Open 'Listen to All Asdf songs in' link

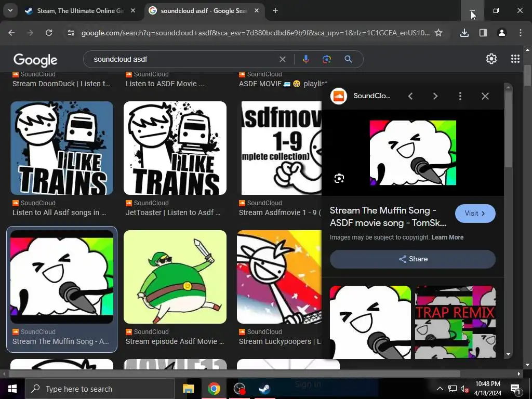click(59, 212)
